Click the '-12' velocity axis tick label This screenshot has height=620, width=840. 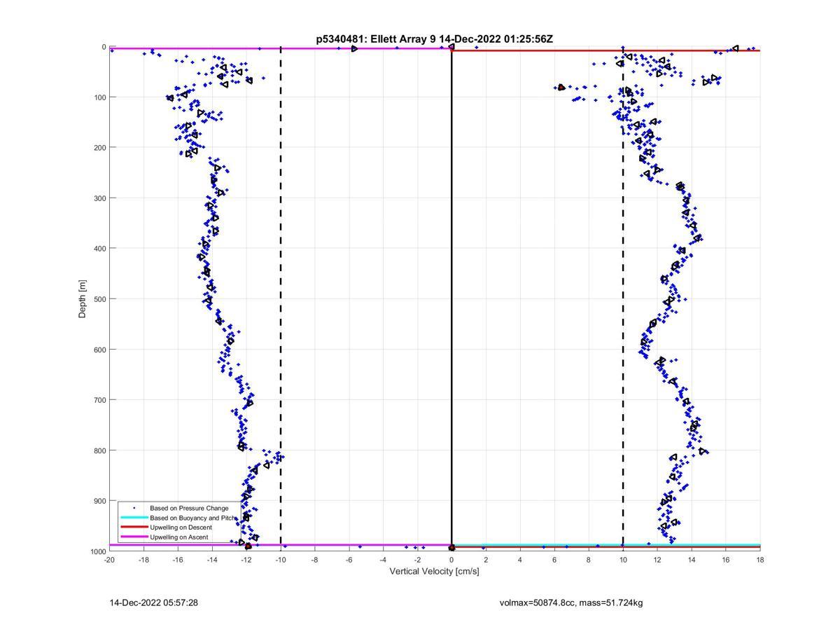point(246,560)
